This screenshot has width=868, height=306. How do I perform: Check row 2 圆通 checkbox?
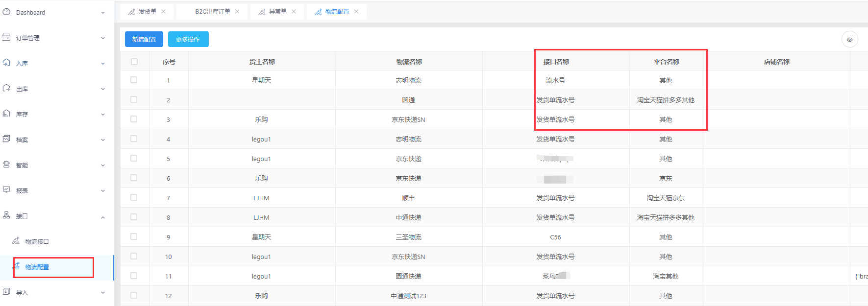(x=134, y=99)
